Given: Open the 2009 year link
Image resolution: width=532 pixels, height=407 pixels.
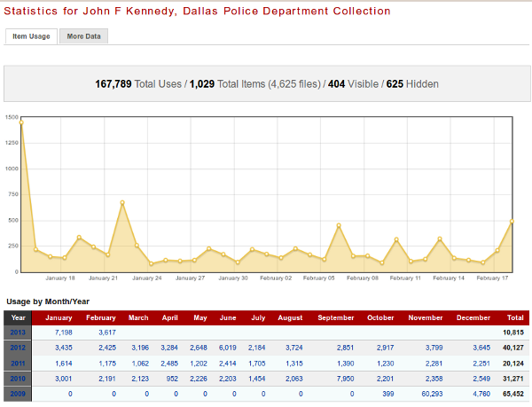Looking at the screenshot, I should [x=18, y=394].
